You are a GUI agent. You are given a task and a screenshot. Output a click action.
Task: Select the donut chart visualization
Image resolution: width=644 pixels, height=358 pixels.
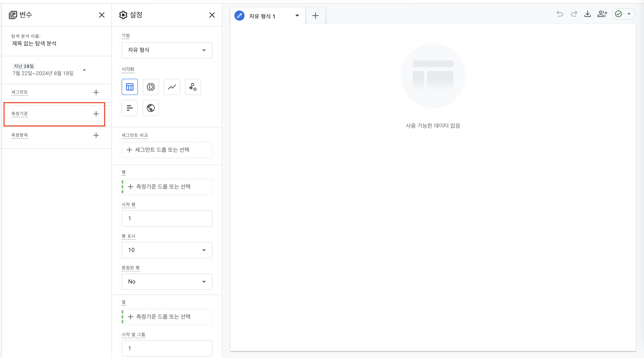[151, 87]
